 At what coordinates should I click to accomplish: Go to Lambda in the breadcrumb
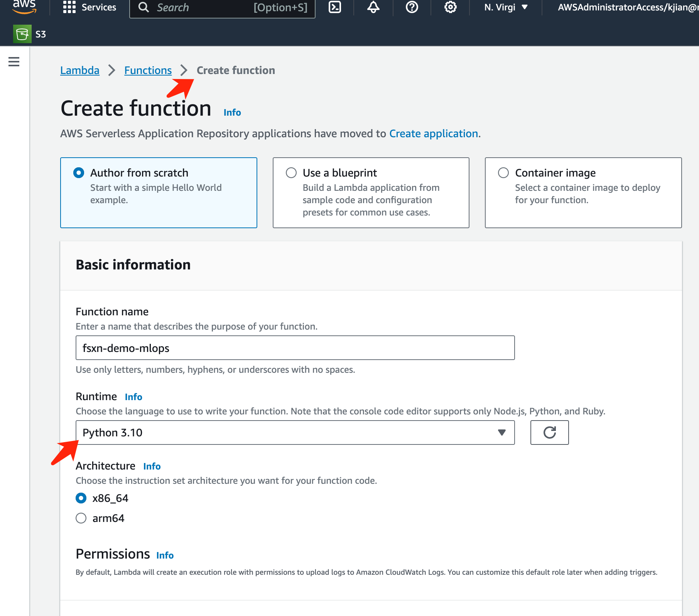click(x=80, y=70)
